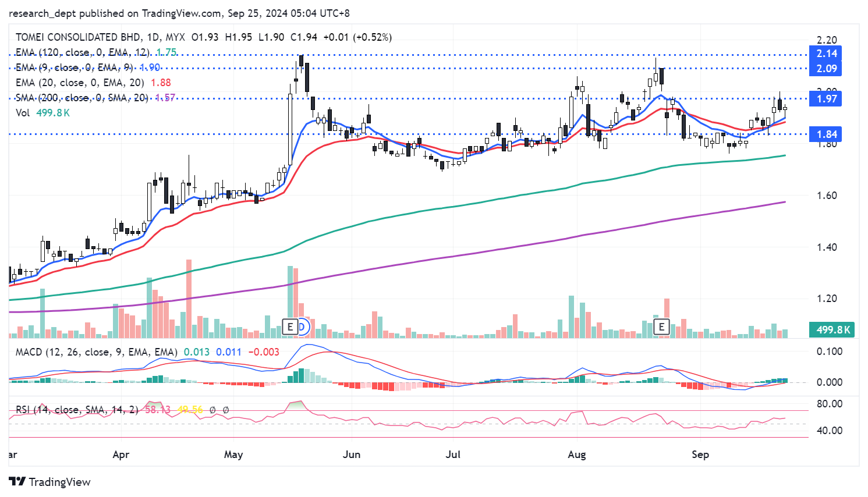
Task: Click the Sep label on time axis
Action: [x=700, y=455]
